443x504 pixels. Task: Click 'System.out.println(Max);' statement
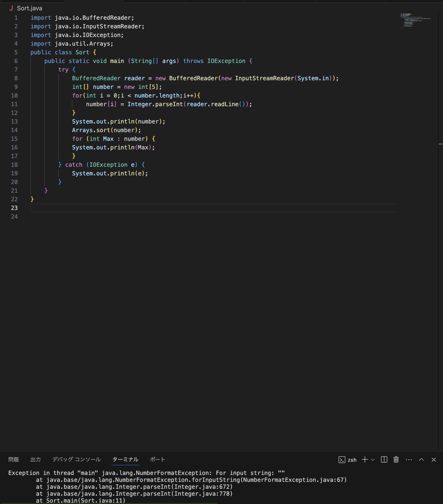[113, 147]
